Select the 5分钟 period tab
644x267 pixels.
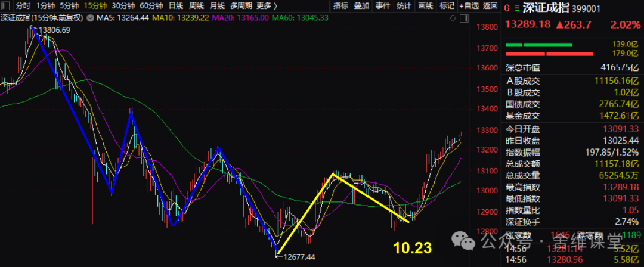[68, 6]
